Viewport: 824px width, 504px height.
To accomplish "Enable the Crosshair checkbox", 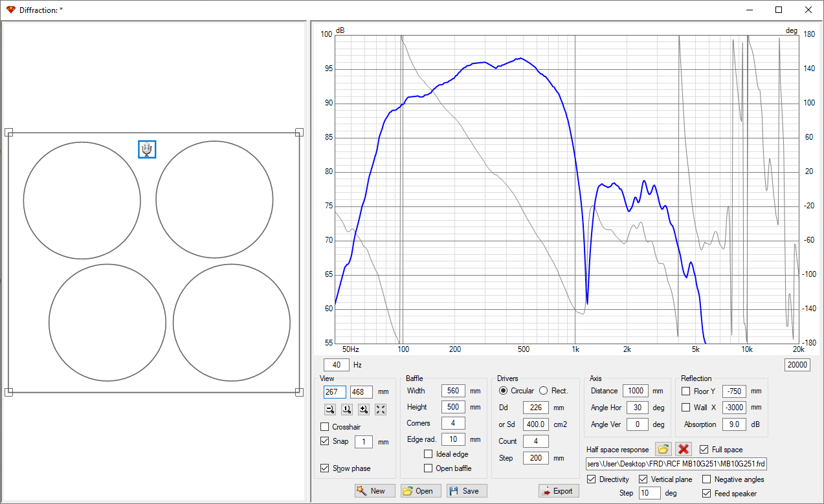I will (325, 427).
